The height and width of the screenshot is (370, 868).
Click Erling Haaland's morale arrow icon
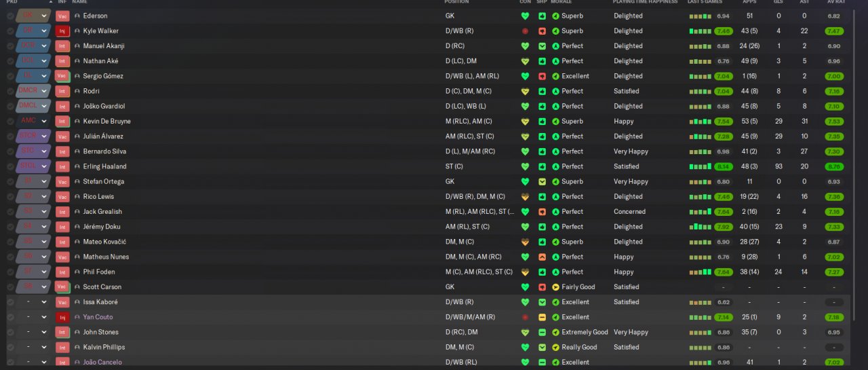pyautogui.click(x=555, y=166)
